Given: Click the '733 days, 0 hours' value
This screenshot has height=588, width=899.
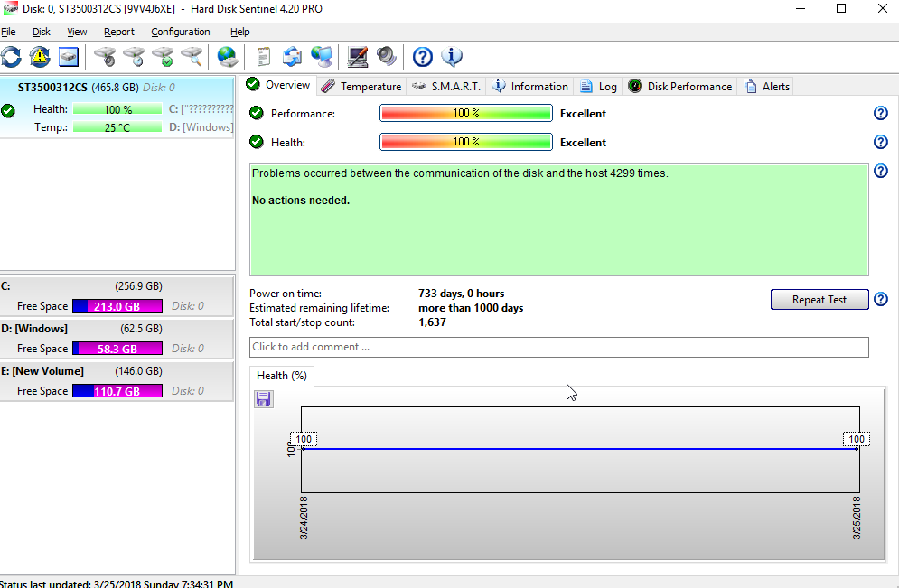Looking at the screenshot, I should [x=462, y=294].
